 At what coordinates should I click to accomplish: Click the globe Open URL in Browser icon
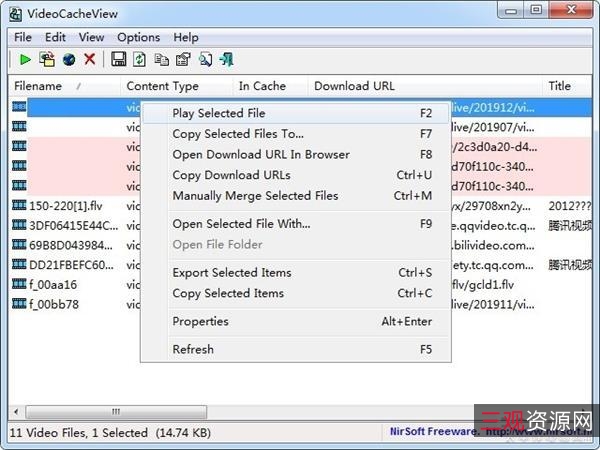[68, 60]
